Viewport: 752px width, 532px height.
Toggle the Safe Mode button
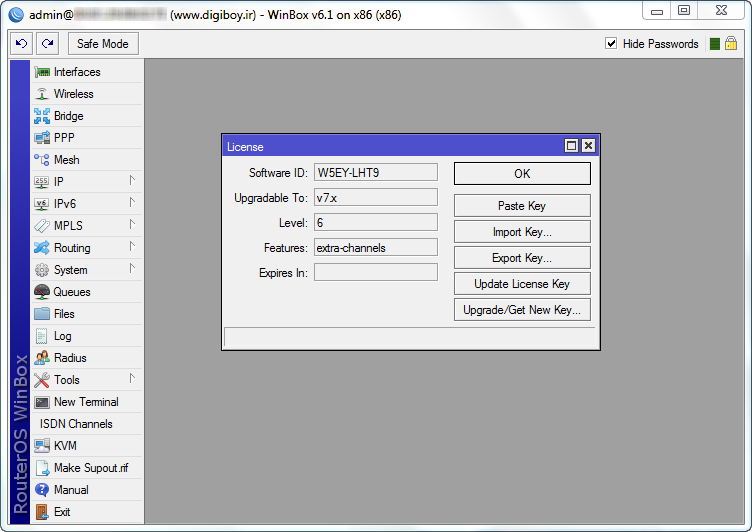103,44
